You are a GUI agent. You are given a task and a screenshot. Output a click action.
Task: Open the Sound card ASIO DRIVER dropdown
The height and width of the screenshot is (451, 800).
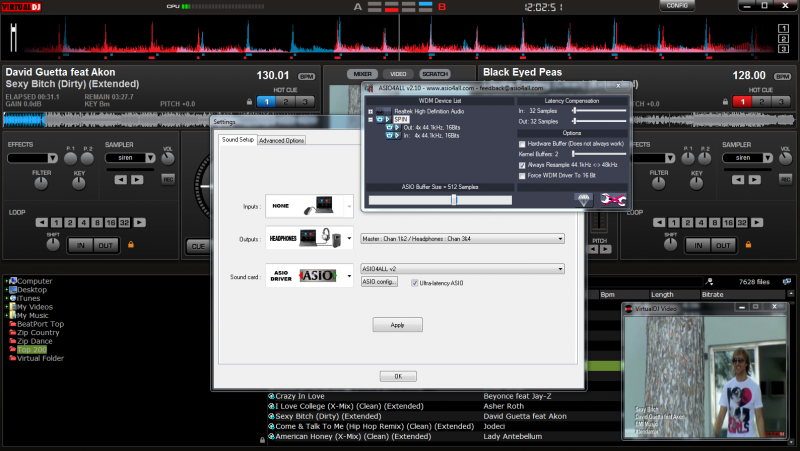point(309,275)
